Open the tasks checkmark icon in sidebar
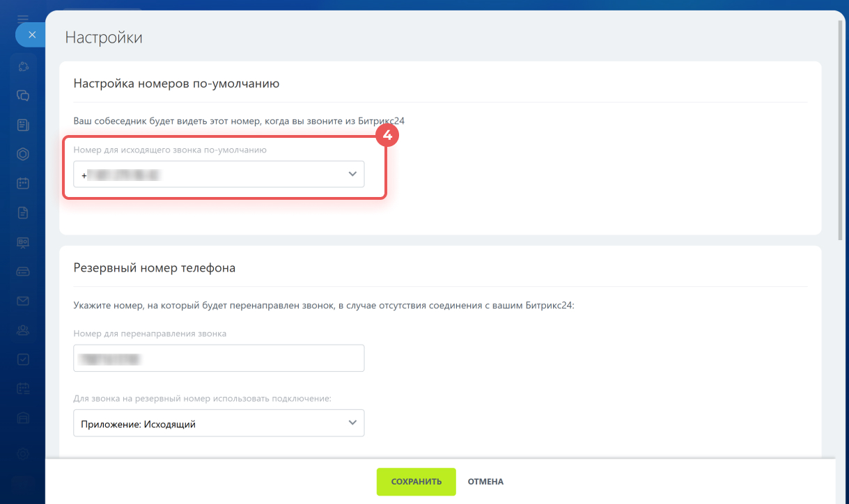Viewport: 849px width, 504px height. coord(23,359)
